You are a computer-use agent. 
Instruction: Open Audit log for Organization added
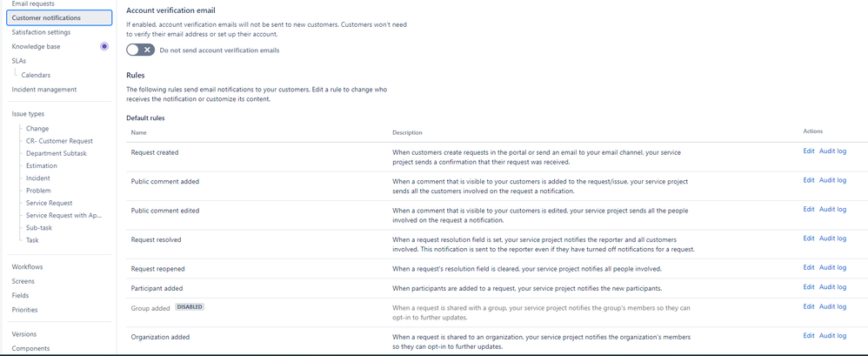(x=832, y=335)
